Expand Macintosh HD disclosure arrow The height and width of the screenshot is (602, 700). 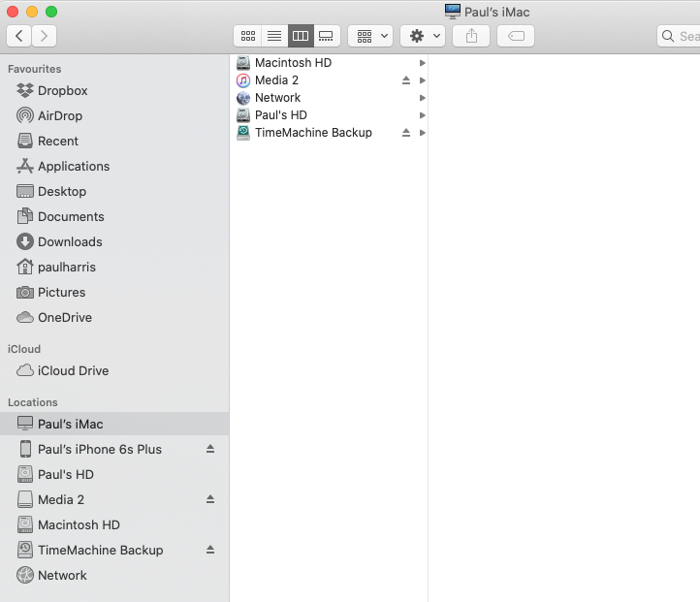click(423, 63)
